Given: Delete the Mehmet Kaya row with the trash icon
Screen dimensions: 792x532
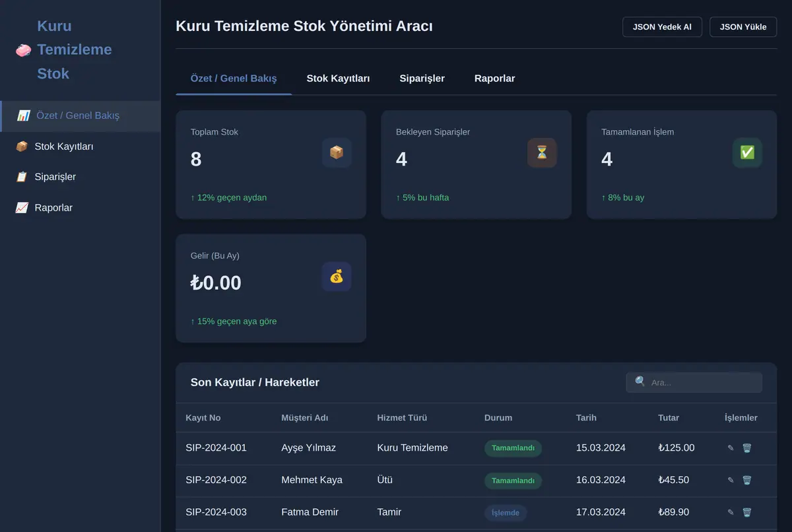Looking at the screenshot, I should pos(747,481).
